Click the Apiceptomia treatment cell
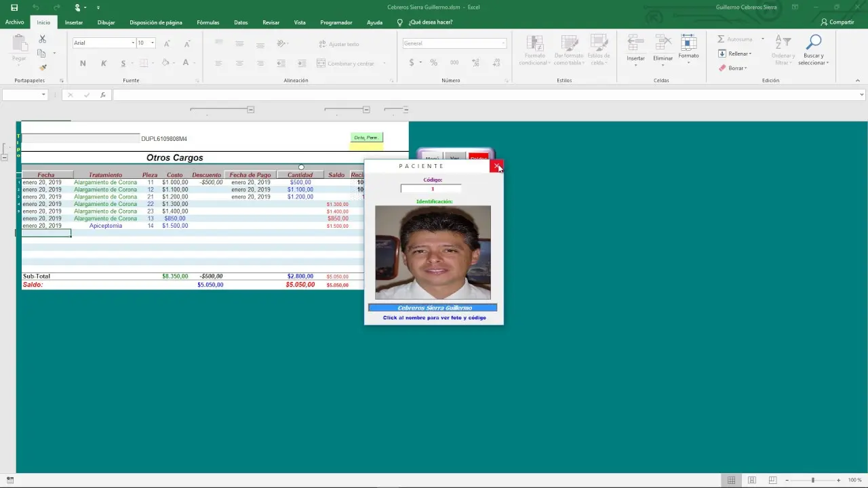Viewport: 868px width, 488px height. coord(106,226)
